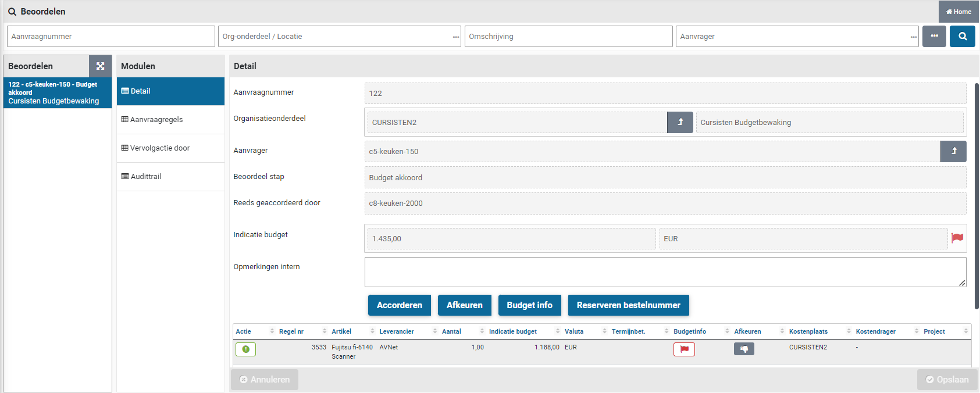Click the red flag budgetinfo icon in row
The height and width of the screenshot is (393, 980).
(684, 349)
